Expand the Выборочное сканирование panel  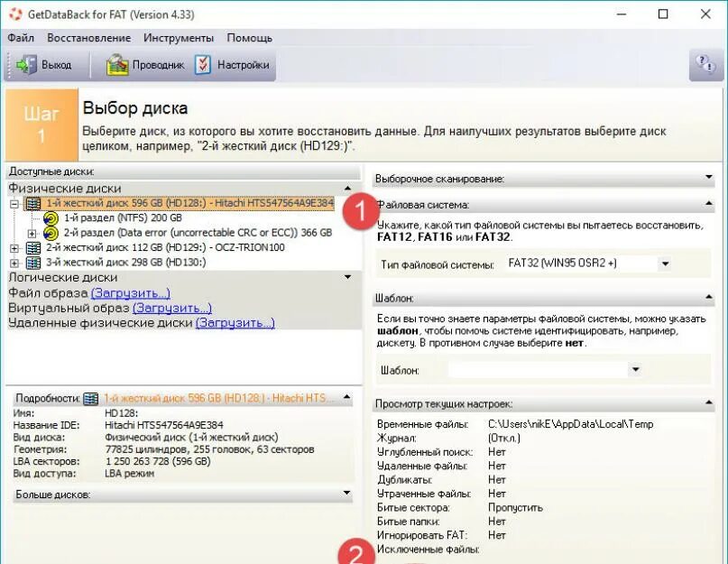click(x=708, y=177)
